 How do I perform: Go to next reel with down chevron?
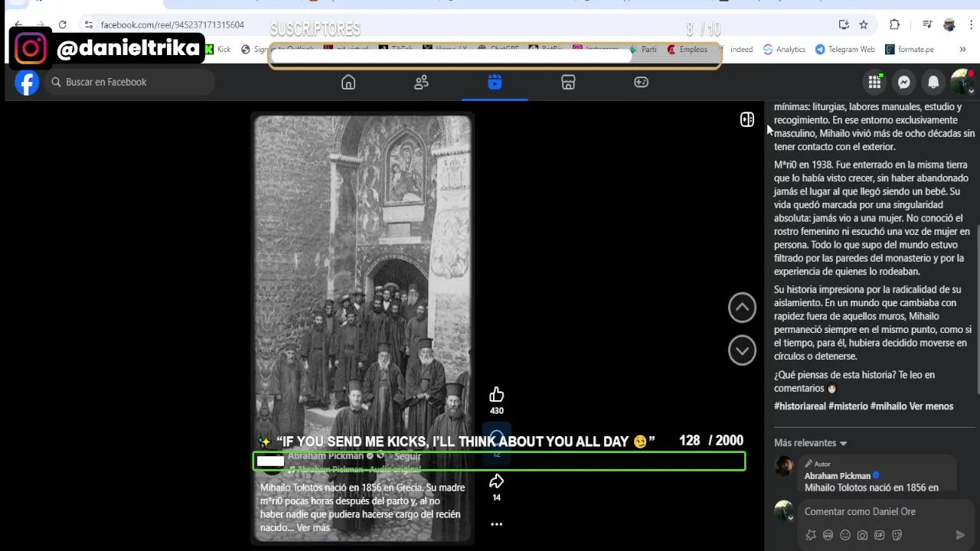click(742, 350)
